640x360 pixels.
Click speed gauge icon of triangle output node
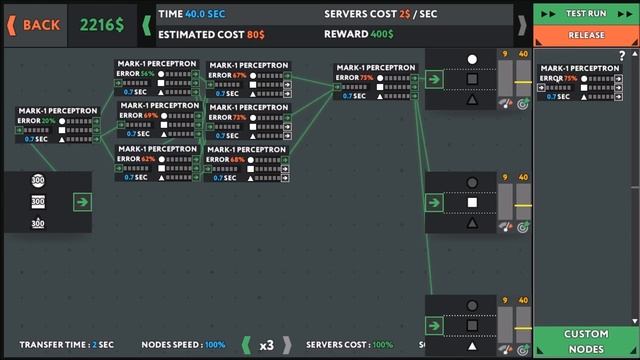505,350
